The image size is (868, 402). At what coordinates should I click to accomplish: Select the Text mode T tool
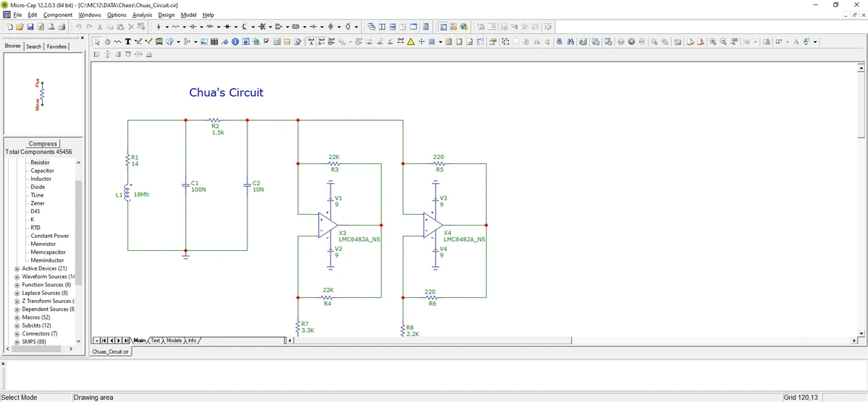click(127, 42)
